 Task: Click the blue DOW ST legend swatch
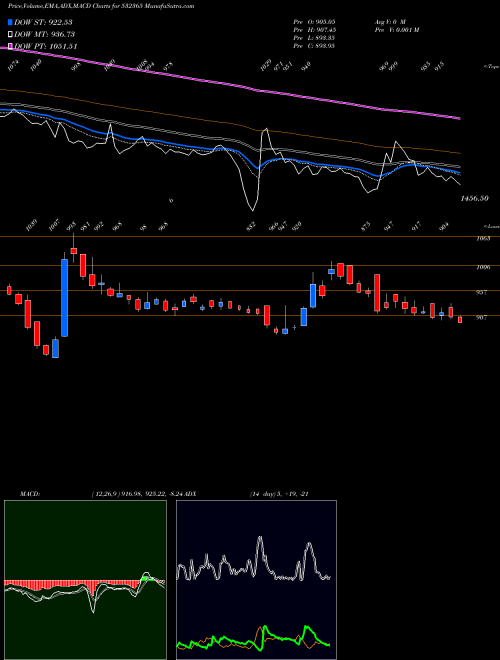coord(10,22)
